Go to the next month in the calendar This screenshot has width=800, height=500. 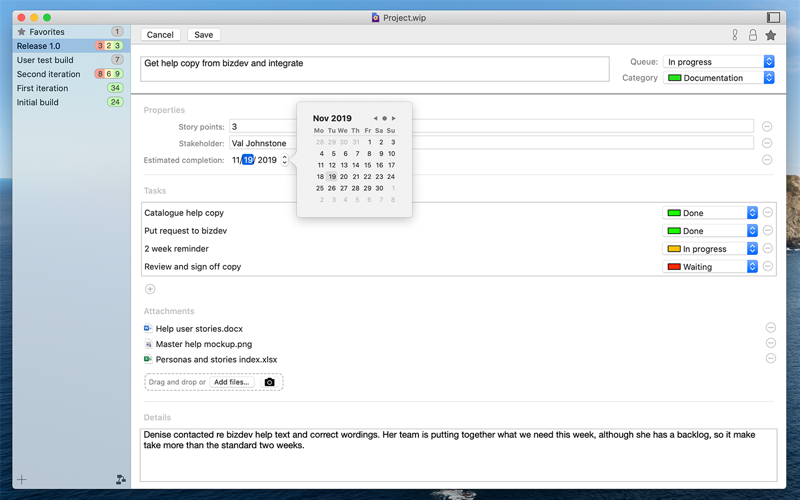point(393,118)
